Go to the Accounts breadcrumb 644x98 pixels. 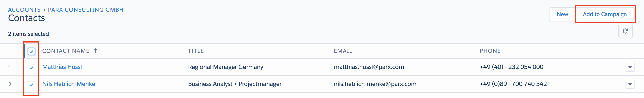[24, 10]
